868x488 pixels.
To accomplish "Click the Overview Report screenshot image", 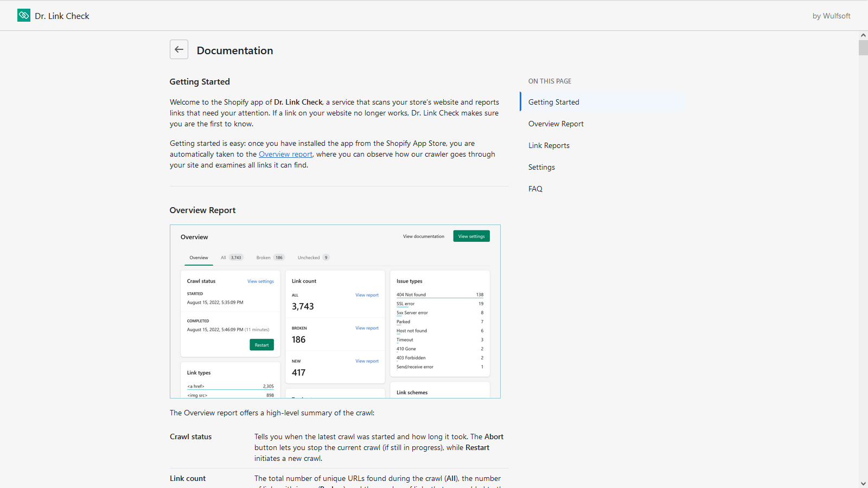I will pyautogui.click(x=335, y=311).
